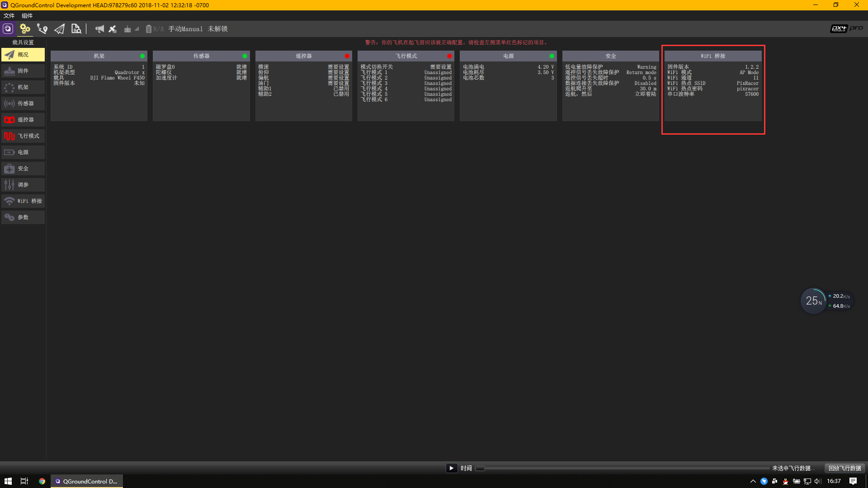This screenshot has width=868, height=488.
Task: Open Chrome from the taskbar
Action: (42, 481)
